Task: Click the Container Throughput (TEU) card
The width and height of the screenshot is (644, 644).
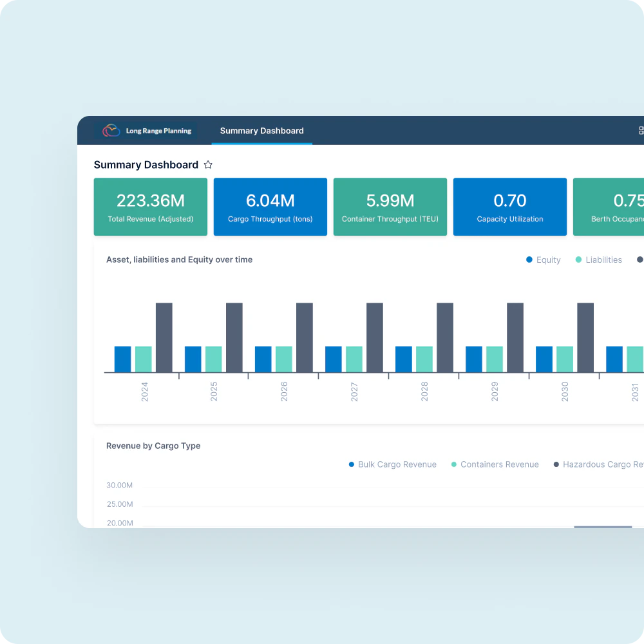Action: pos(390,207)
